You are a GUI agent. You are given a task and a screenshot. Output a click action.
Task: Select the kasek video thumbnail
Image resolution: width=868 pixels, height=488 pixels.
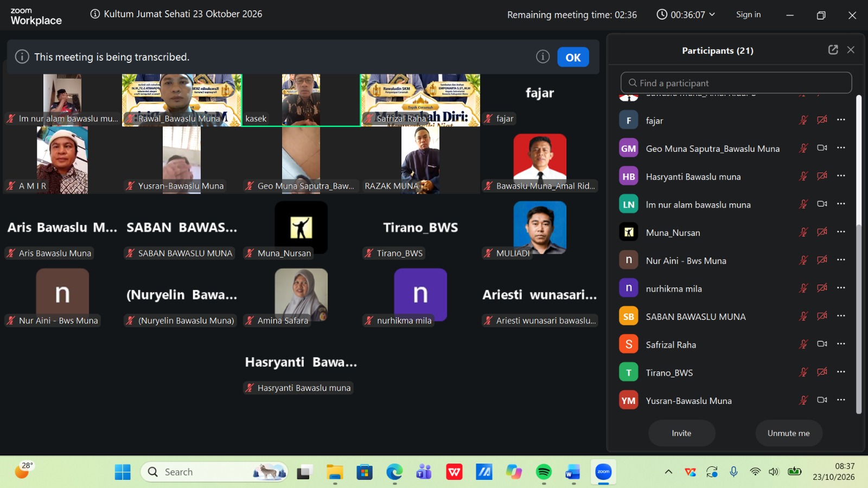point(301,100)
